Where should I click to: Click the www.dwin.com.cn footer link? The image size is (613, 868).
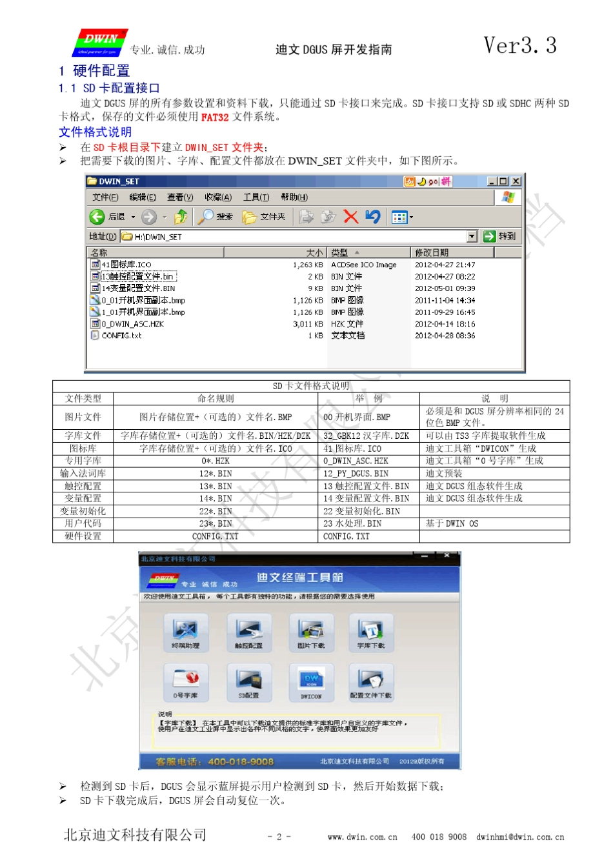tap(363, 837)
